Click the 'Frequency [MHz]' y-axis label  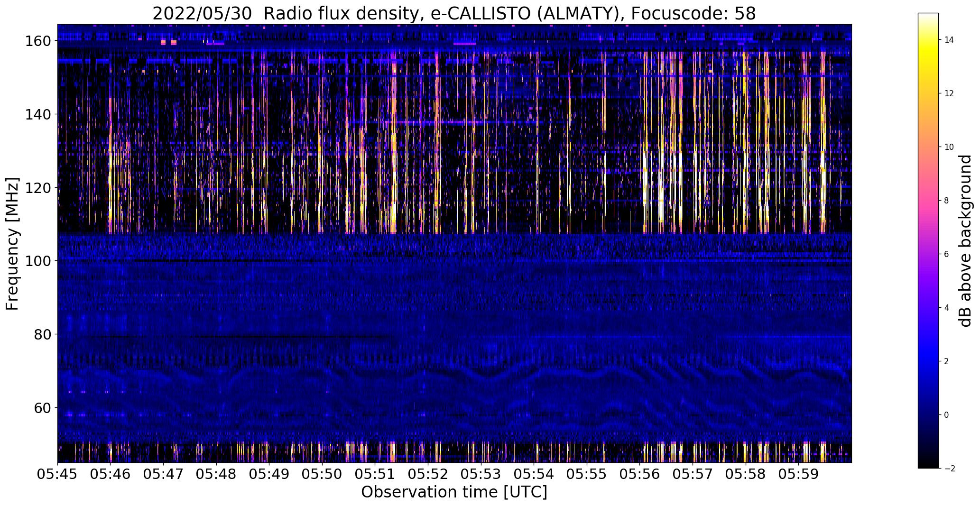[13, 244]
